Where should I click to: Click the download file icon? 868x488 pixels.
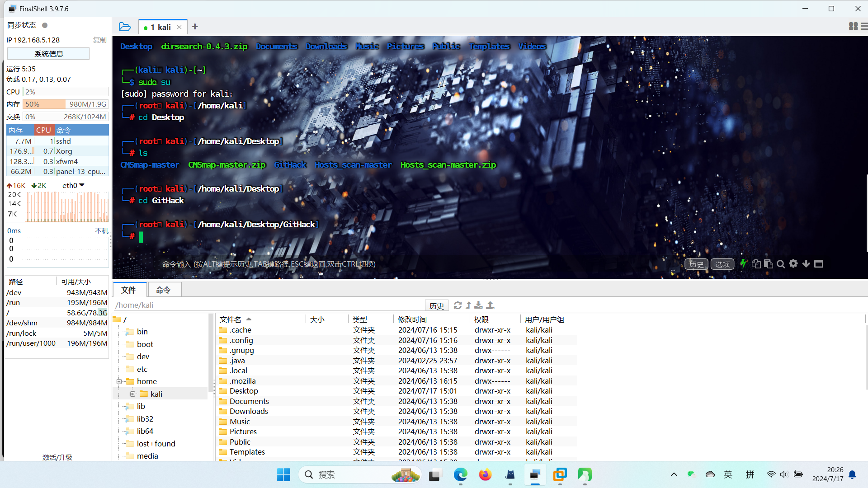(x=478, y=305)
